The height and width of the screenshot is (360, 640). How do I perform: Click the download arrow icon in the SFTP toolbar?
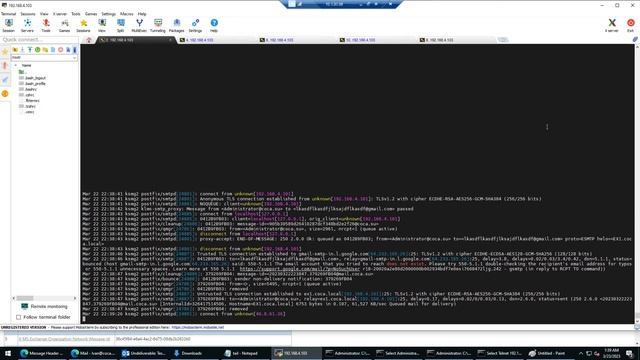click(x=22, y=50)
